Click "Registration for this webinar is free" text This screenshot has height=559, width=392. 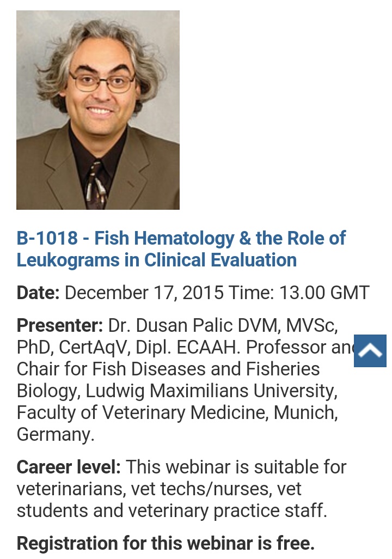coord(166,543)
